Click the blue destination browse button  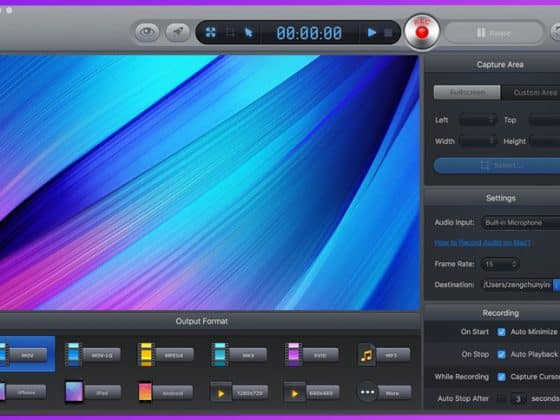pos(556,285)
